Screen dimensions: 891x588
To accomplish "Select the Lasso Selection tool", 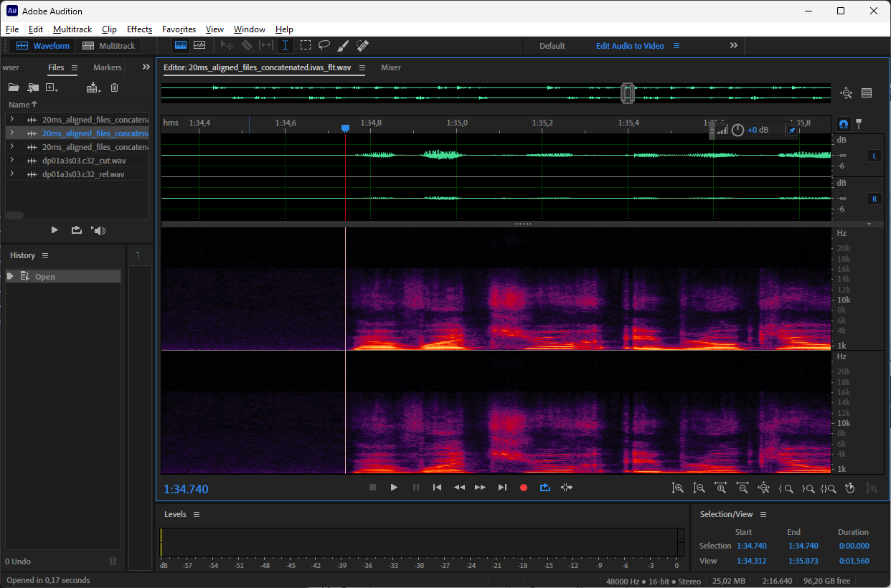I will tap(324, 45).
